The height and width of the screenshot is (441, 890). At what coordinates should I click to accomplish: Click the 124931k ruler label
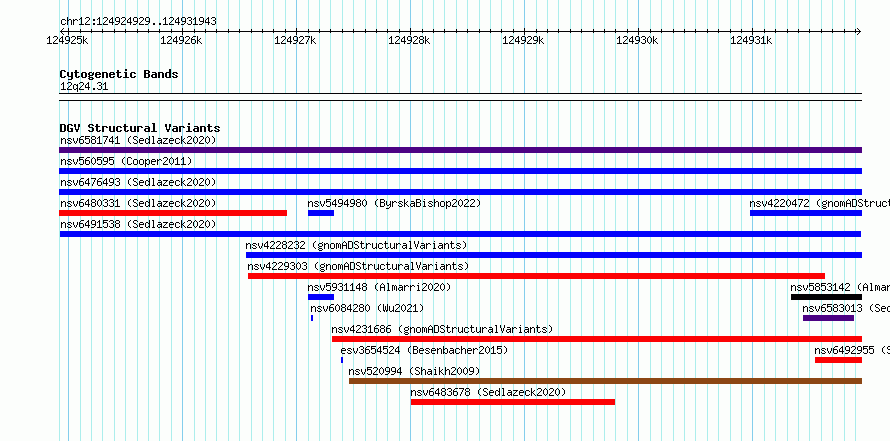pyautogui.click(x=751, y=40)
